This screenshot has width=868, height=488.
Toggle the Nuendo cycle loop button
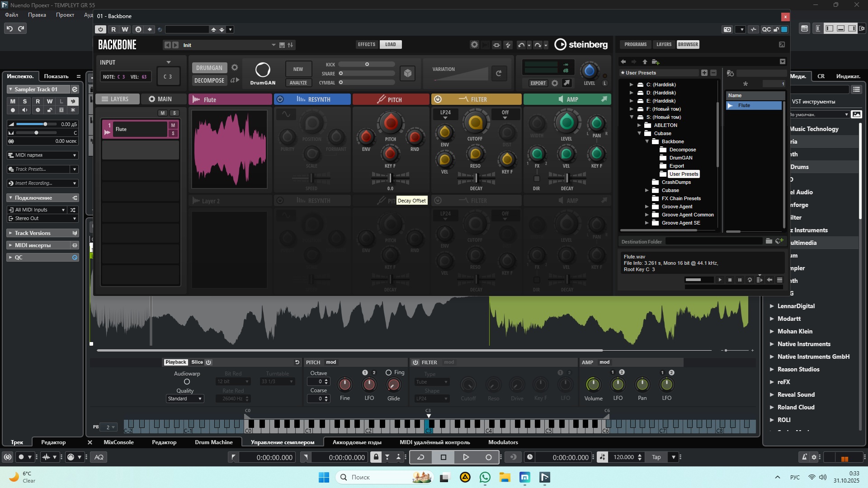[x=420, y=457]
